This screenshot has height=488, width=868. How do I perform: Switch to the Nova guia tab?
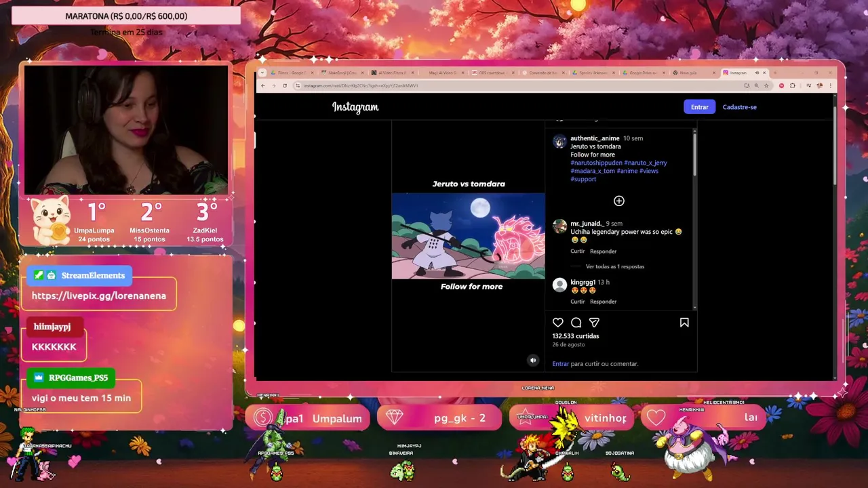[x=692, y=73]
